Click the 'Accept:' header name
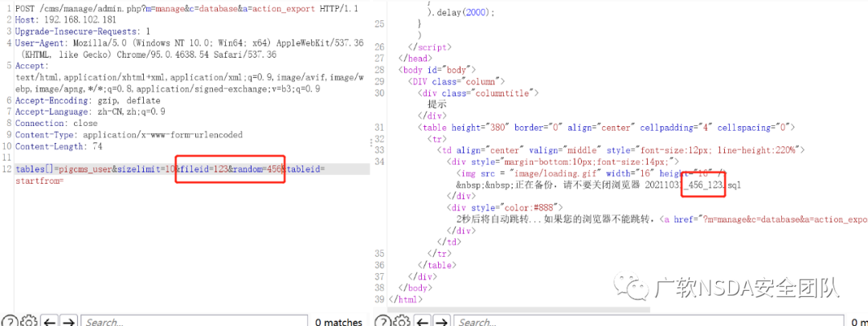 [31, 66]
